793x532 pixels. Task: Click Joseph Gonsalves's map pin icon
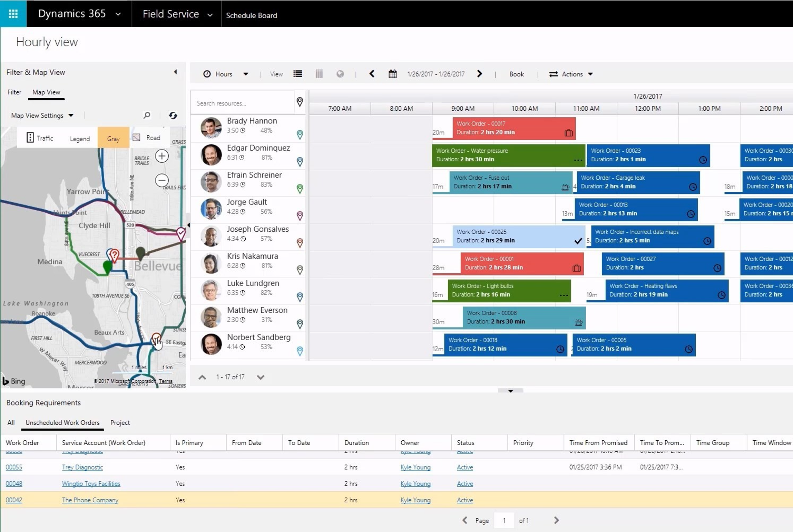click(300, 243)
